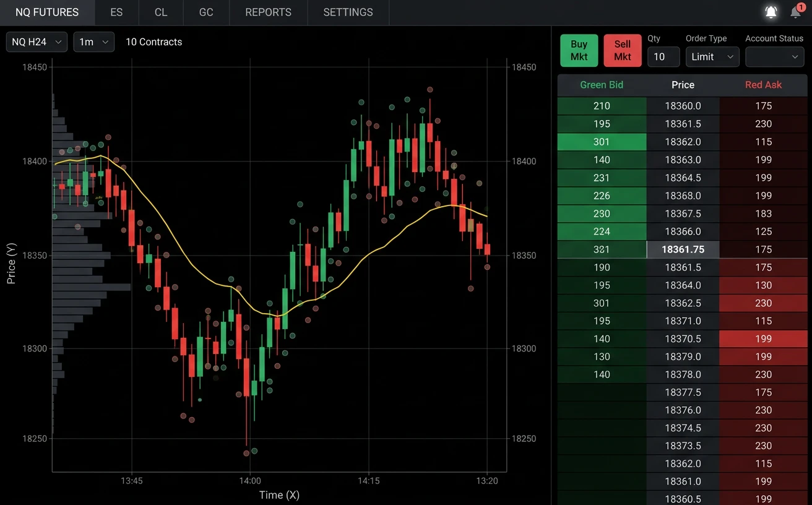Click price level 18378.0
812x505 pixels.
pyautogui.click(x=683, y=375)
